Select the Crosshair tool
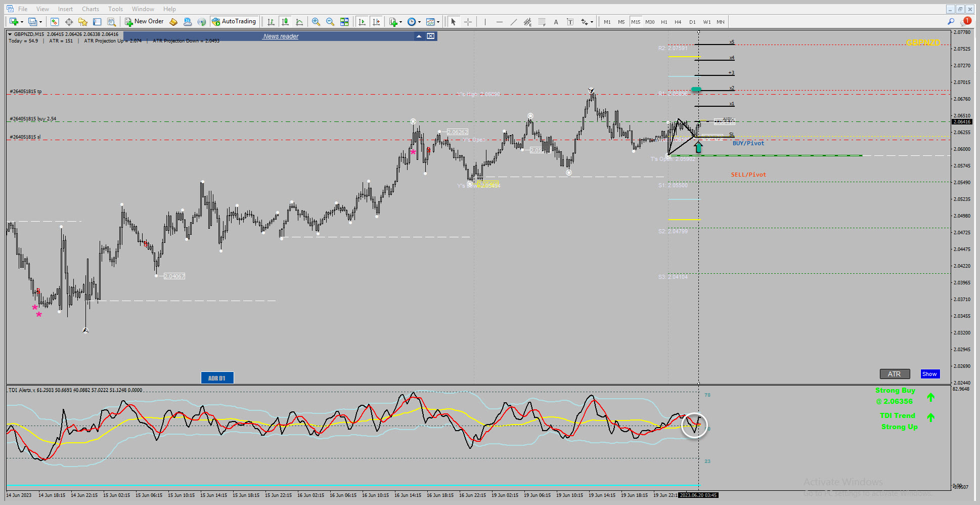Screen dimensions: 980x505 [x=468, y=22]
